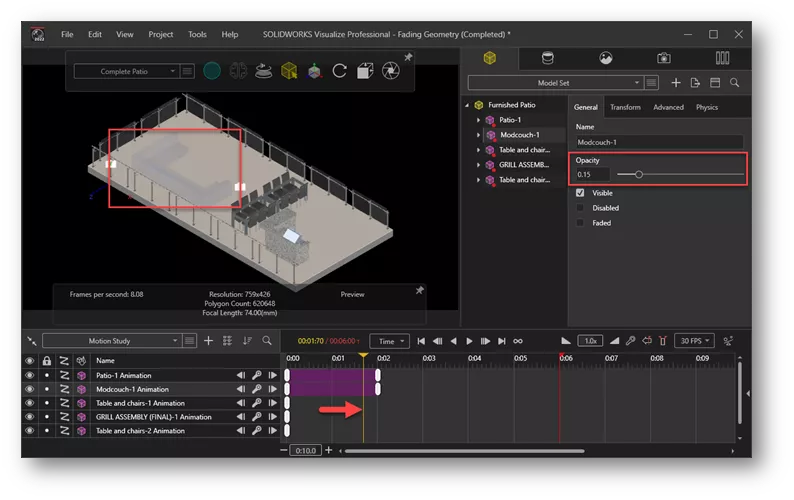Click animation settings icon next to 30 FPS
Image resolution: width=794 pixels, height=500 pixels.
[728, 341]
